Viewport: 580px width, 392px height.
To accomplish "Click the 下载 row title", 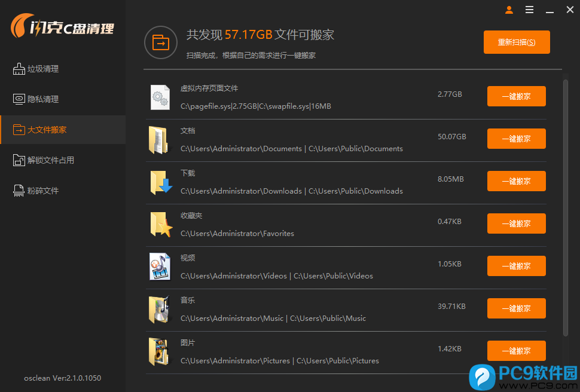I will pyautogui.click(x=188, y=173).
